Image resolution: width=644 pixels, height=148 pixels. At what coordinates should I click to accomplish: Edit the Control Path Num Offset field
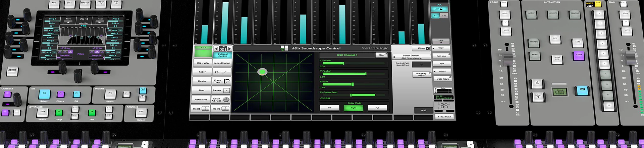pyautogui.click(x=422, y=64)
